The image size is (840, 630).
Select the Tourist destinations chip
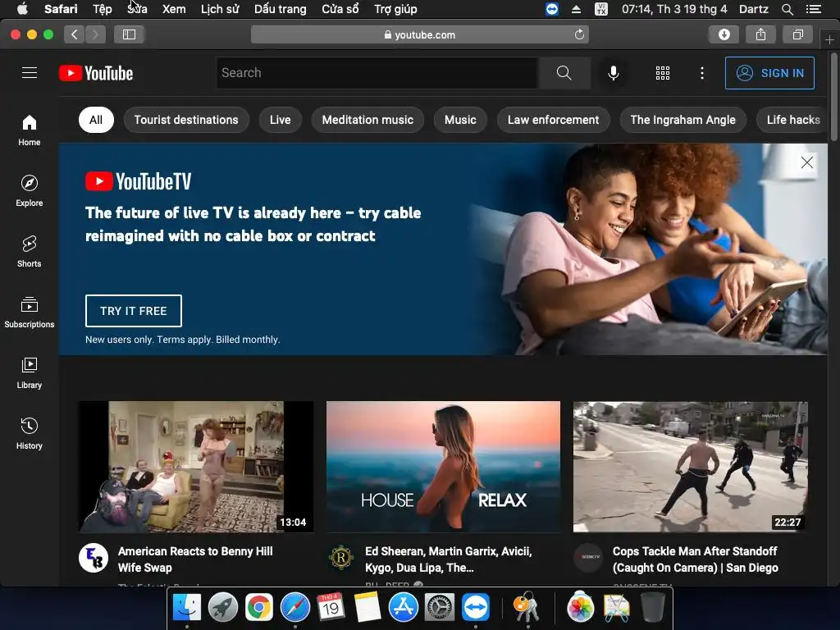pyautogui.click(x=186, y=120)
